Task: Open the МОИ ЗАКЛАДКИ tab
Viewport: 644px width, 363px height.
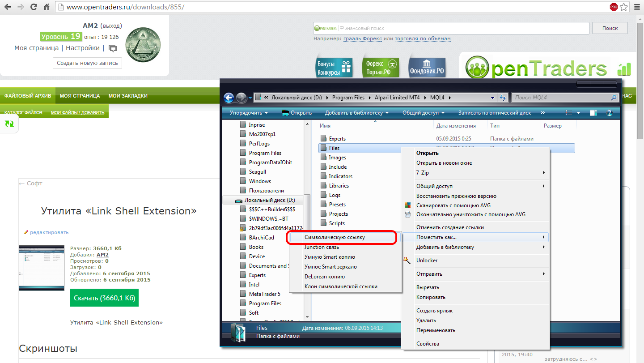Action: click(128, 96)
